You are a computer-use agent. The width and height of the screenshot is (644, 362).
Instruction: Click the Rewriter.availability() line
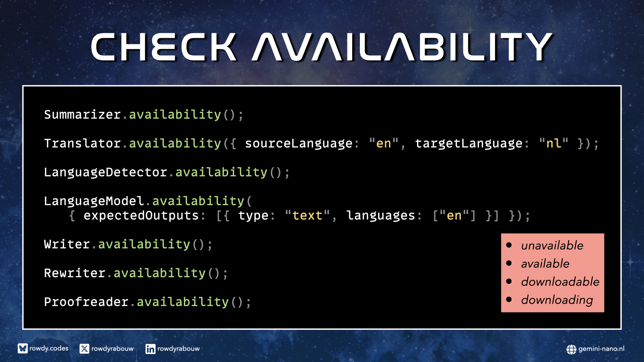(x=136, y=273)
